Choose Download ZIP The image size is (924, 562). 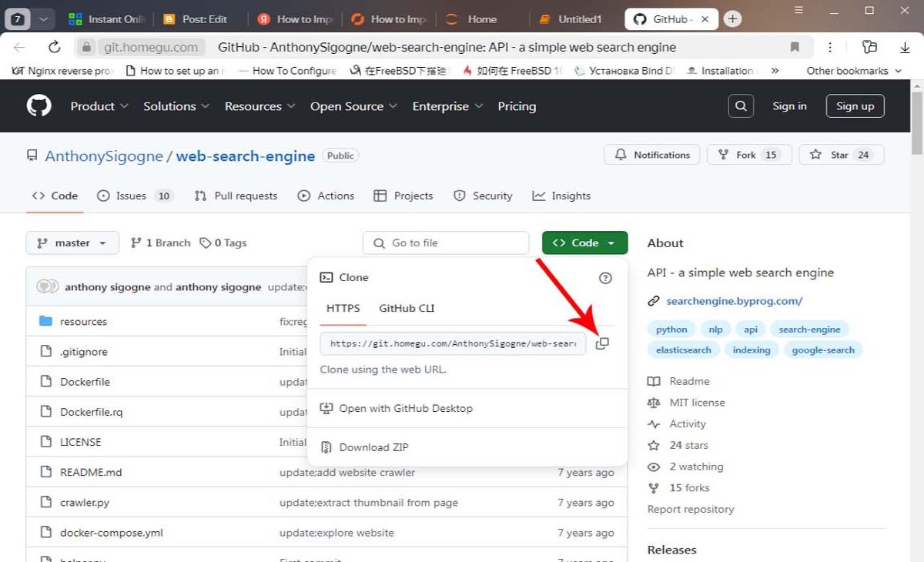[364, 447]
